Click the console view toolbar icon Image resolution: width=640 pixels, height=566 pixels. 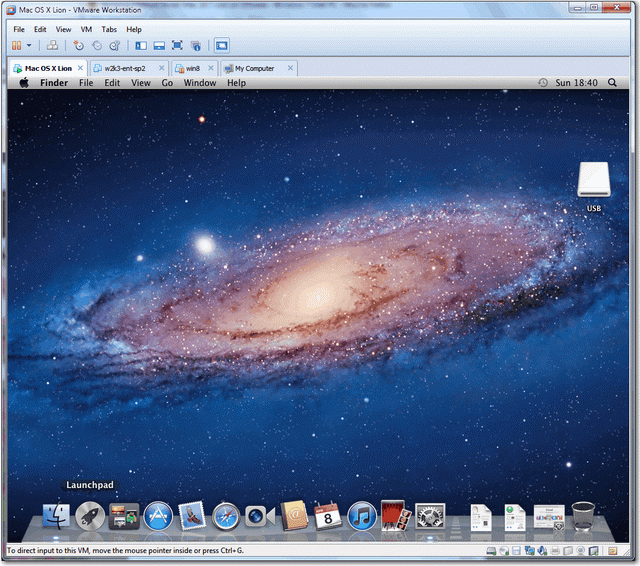point(222,46)
